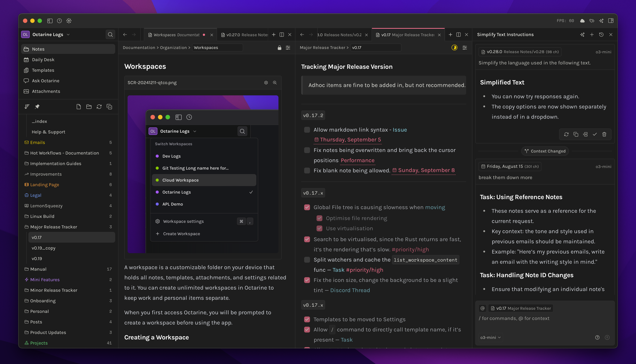Refresh the file tree
The height and width of the screenshot is (364, 636).
pyautogui.click(x=99, y=107)
